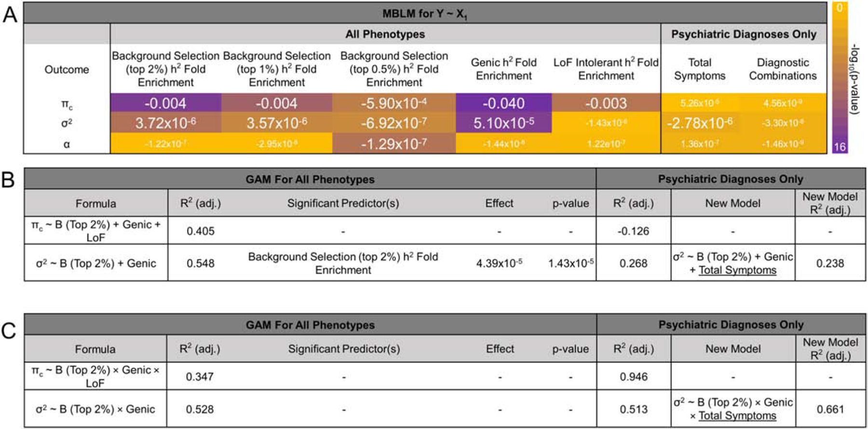Viewport: 868px width, 429px height.
Task: Select the -5.90x10-4 cell
Action: coord(394,103)
